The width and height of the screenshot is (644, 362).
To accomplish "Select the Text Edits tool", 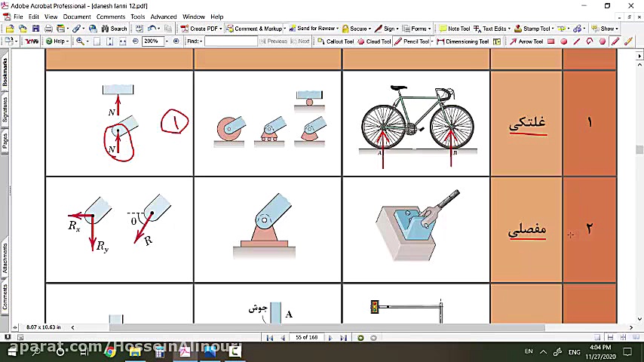I will click(492, 29).
